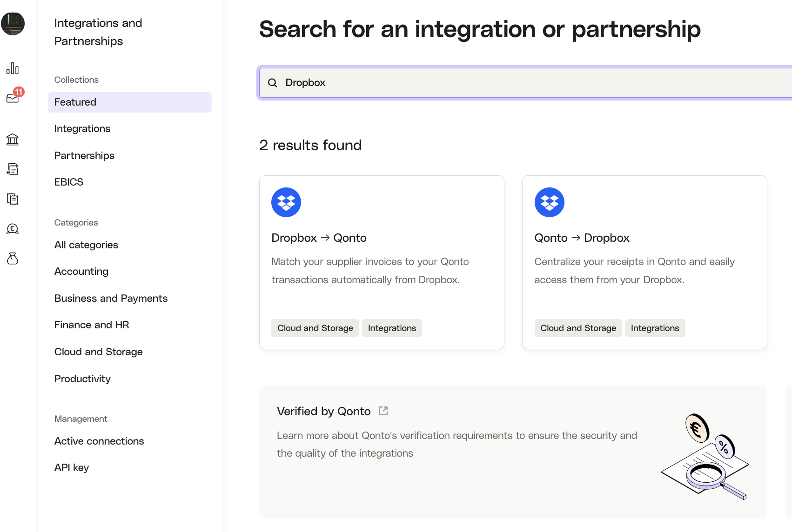The height and width of the screenshot is (532, 792).
Task: Click the Collections section label
Action: [76, 80]
